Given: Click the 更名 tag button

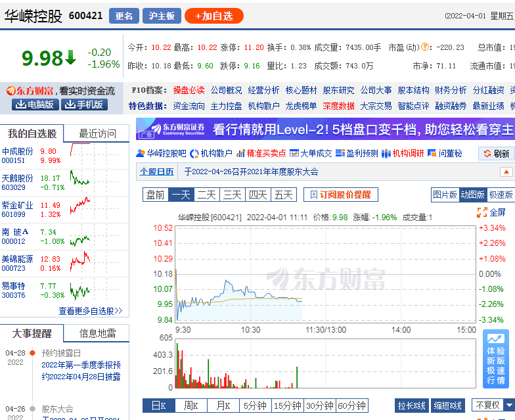Looking at the screenshot, I should 124,16.
